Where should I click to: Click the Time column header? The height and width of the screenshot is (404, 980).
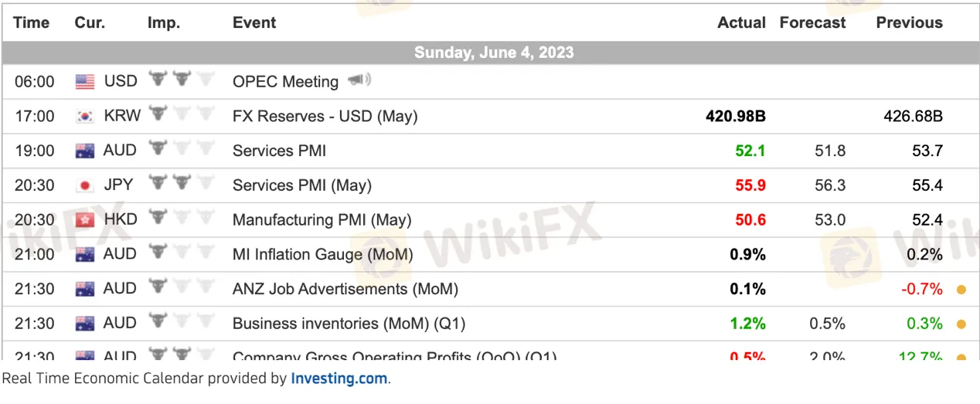[32, 22]
